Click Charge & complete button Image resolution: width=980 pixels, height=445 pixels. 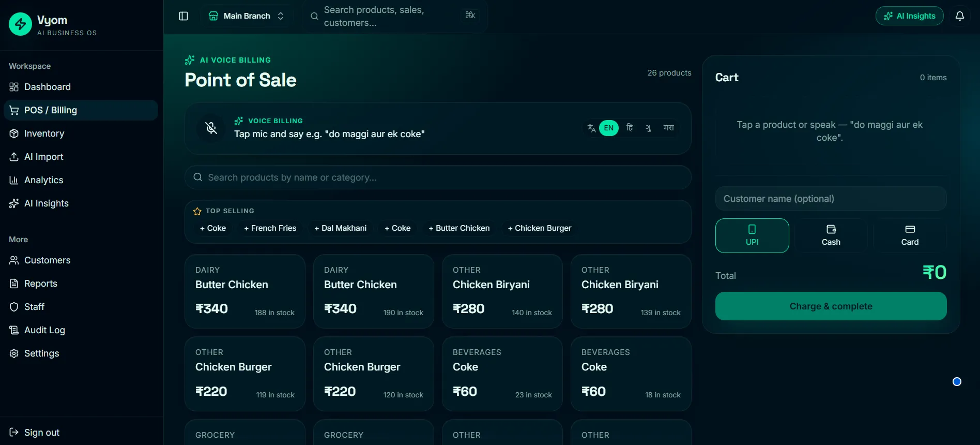[831, 306]
